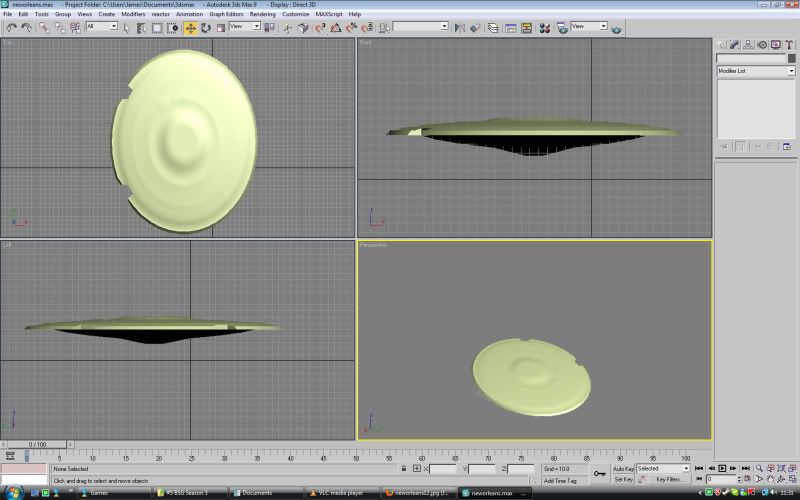Toggle Auto Key animation mode

click(x=623, y=468)
